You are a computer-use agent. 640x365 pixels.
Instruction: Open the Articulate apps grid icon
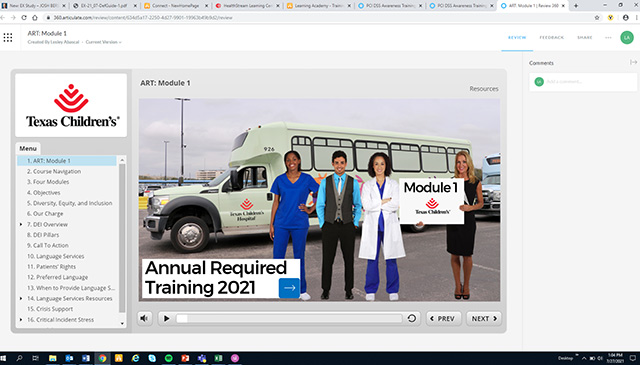(x=8, y=38)
